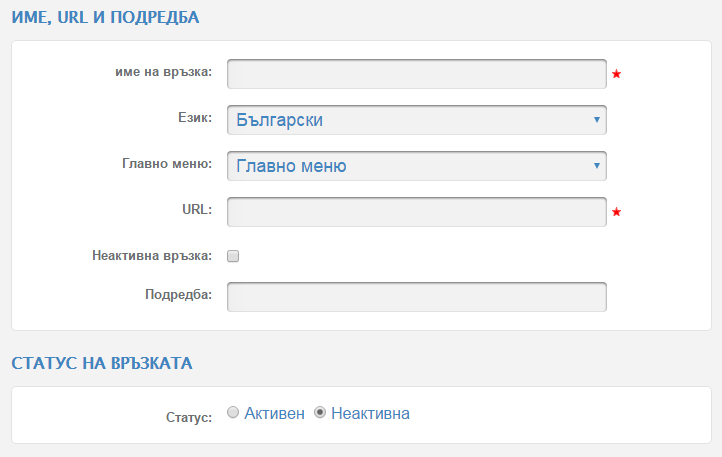
Task: Click the red asterisk beside the URL field
Action: (617, 212)
